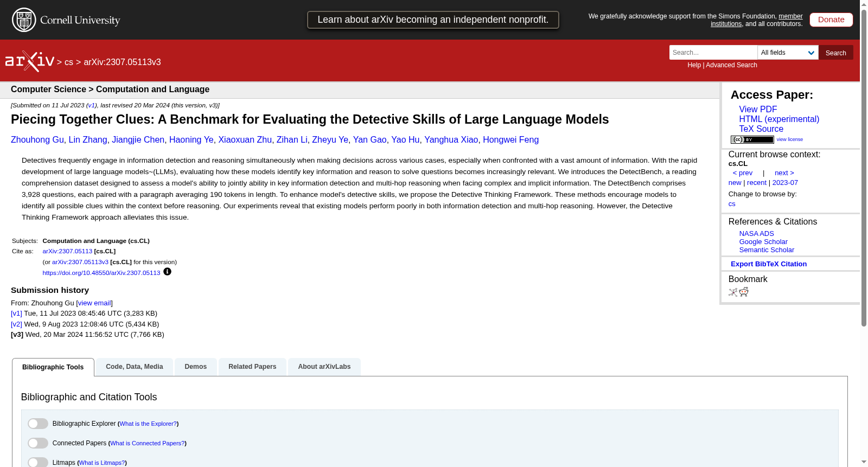
Task: Toggle Connected Papers switch
Action: (38, 443)
